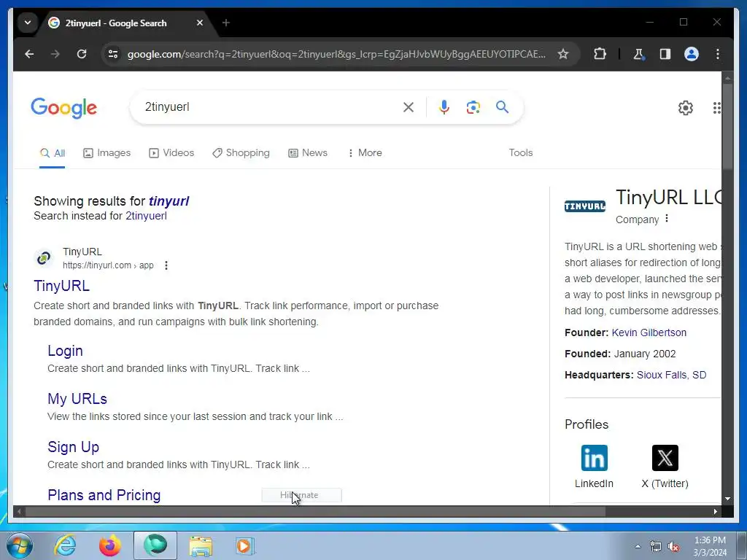
Task: Open more options beside Company label
Action: pyautogui.click(x=667, y=219)
